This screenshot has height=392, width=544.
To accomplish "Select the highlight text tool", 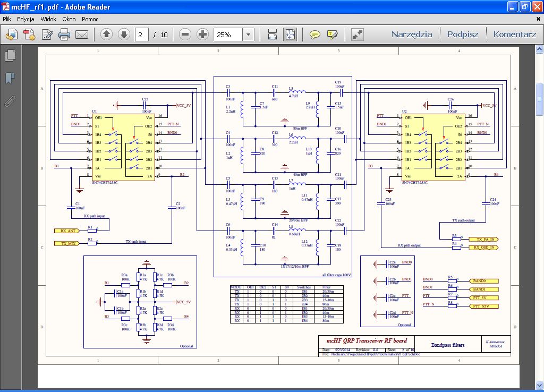I will 333,35.
